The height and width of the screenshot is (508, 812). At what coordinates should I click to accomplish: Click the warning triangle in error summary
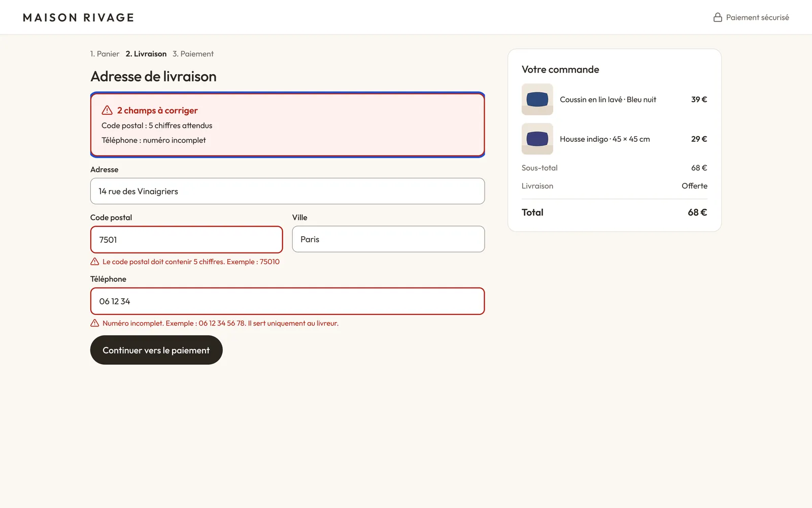pos(107,110)
